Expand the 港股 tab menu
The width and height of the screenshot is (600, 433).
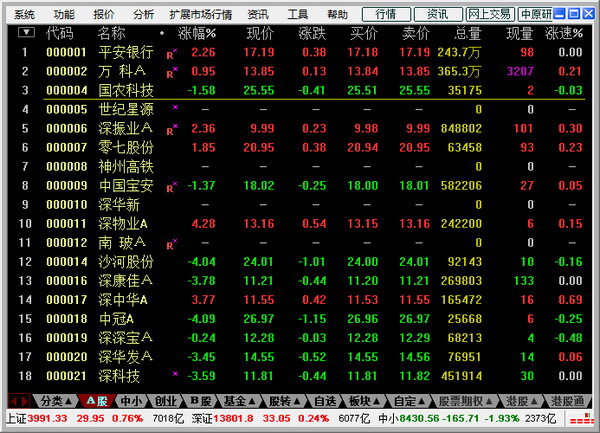point(534,401)
